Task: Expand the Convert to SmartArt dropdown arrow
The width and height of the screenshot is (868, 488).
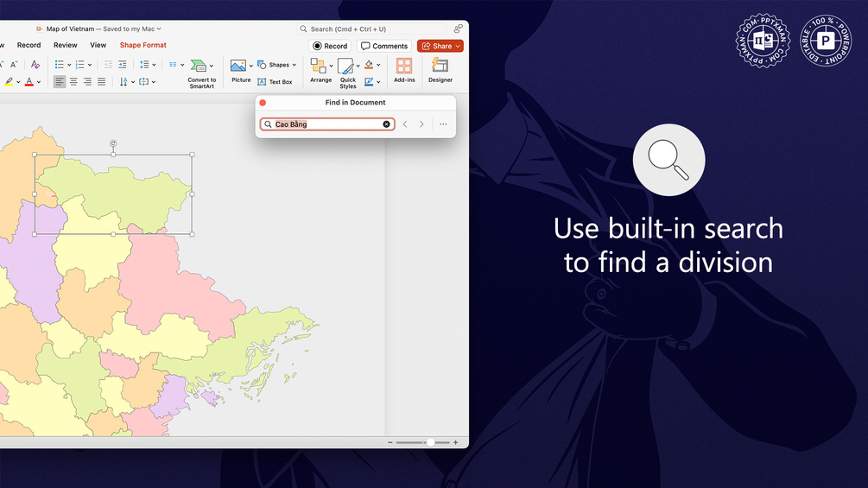Action: (x=212, y=66)
